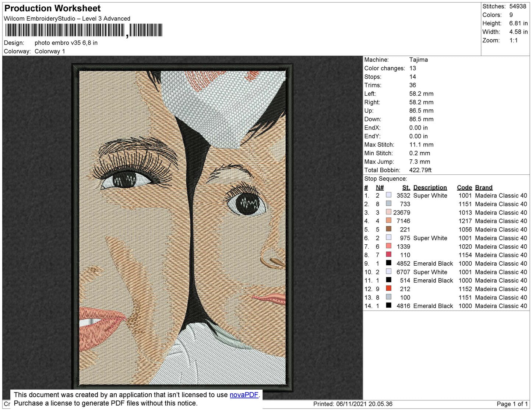Screen dimensions: 532x411
Task: Click the red swatch for code 1152
Action: 388,288
